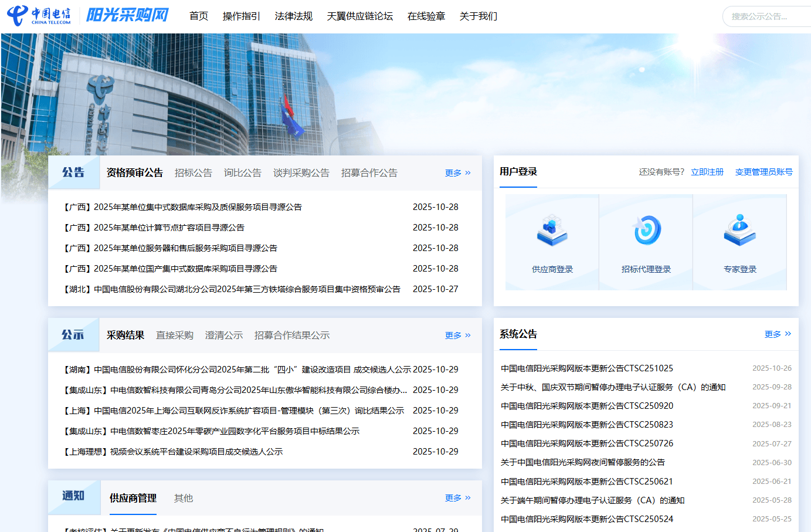Open the CTSC251025 version update announcement
Viewport: 811px width, 532px height.
[586, 368]
